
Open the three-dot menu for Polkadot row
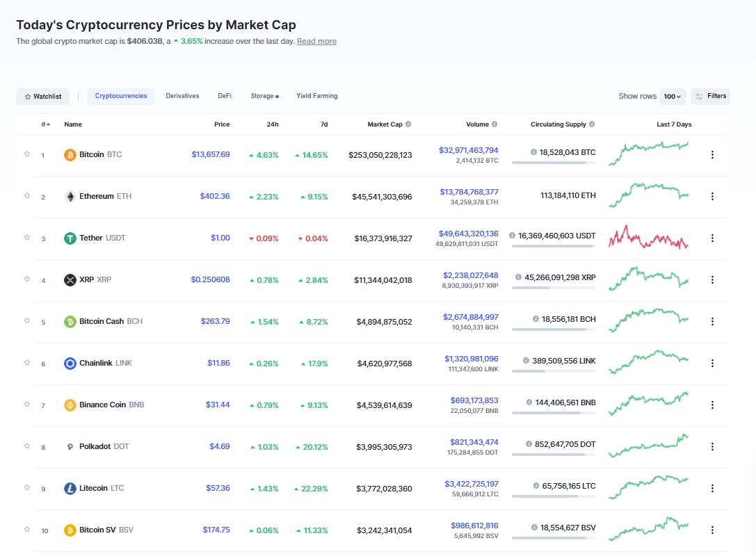[712, 446]
